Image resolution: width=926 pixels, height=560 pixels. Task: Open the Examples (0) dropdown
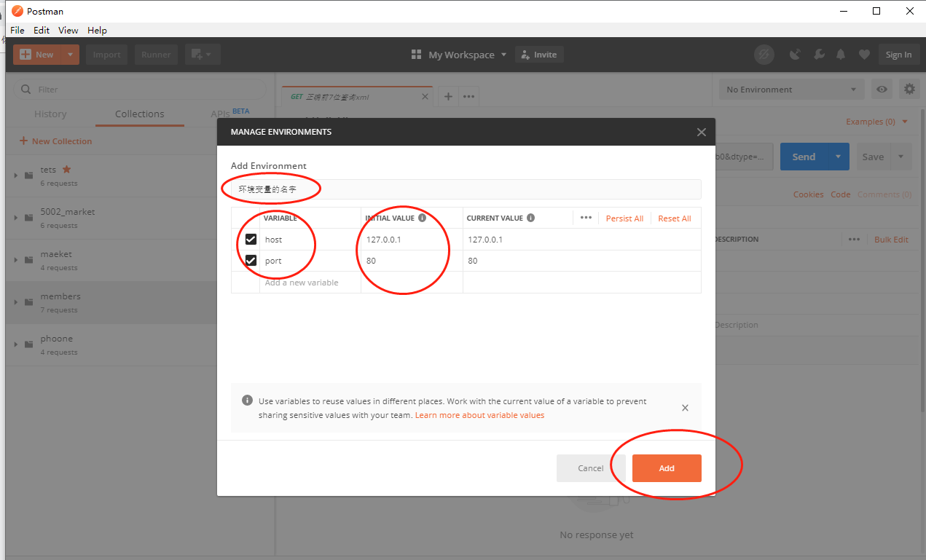877,122
